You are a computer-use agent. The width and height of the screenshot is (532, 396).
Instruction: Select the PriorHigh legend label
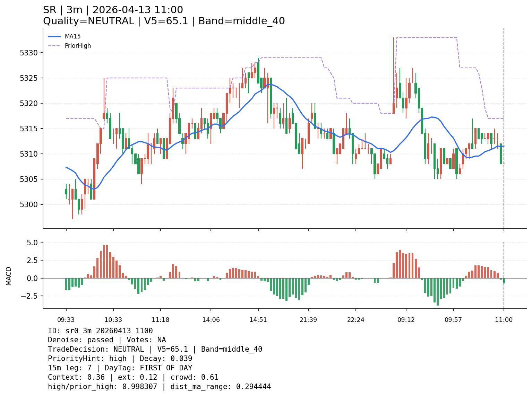click(78, 46)
